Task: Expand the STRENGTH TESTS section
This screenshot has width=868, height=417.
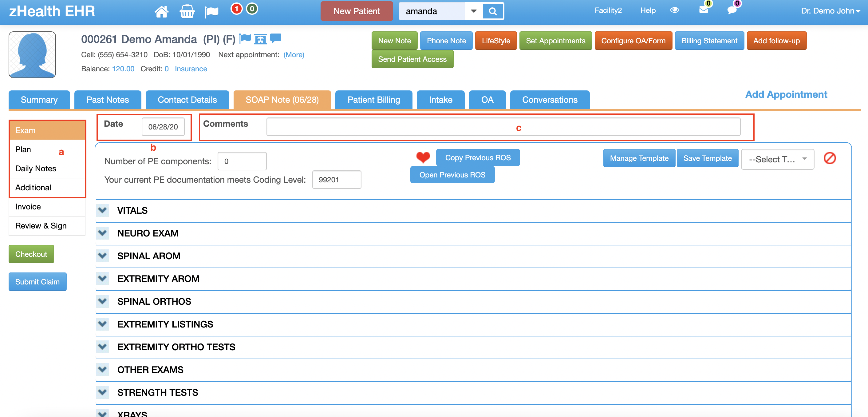Action: [102, 392]
